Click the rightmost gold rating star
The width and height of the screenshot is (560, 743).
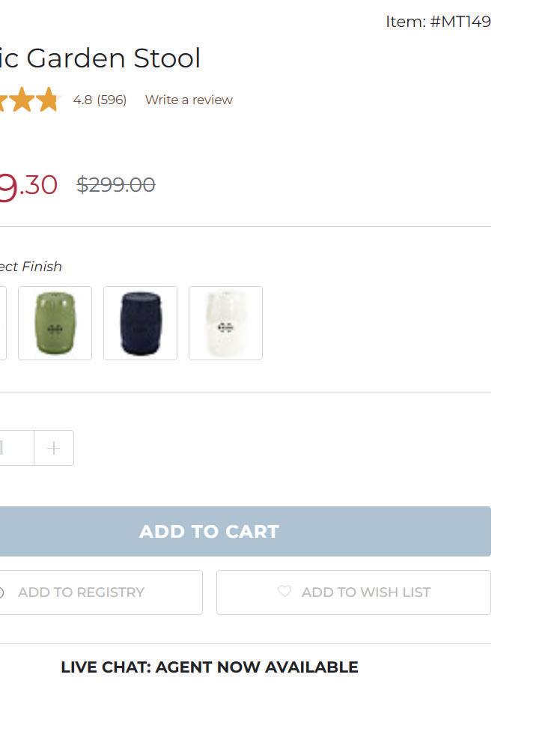tap(47, 100)
